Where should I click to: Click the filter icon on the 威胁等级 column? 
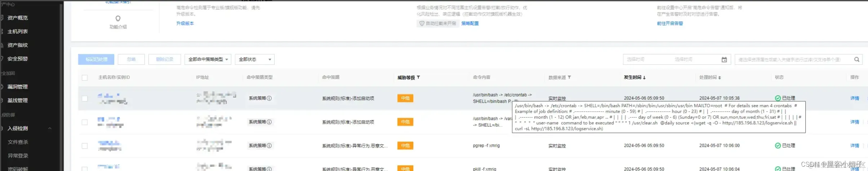[x=418, y=77]
